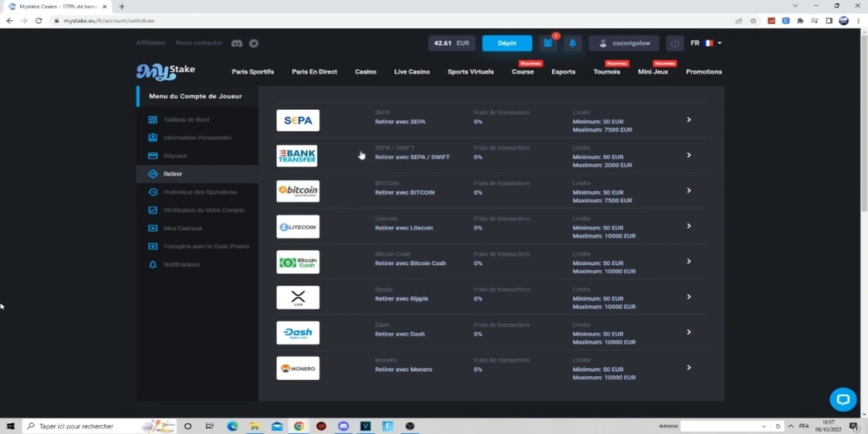Expand the Bitcoin Cash withdrawal row arrow

[x=688, y=261]
